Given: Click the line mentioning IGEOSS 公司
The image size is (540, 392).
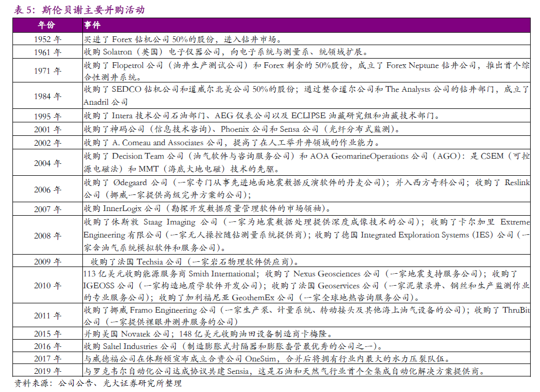Looking at the screenshot, I should pyautogui.click(x=306, y=286).
